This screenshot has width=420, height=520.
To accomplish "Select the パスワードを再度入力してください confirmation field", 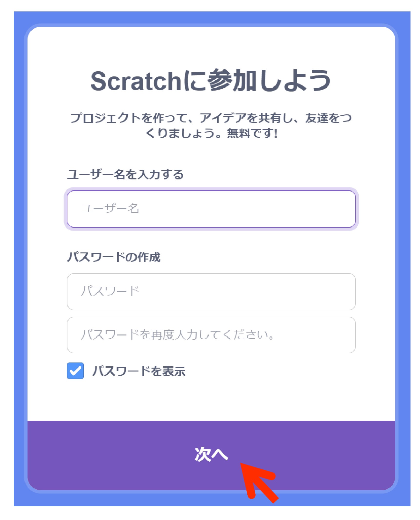I will point(211,335).
